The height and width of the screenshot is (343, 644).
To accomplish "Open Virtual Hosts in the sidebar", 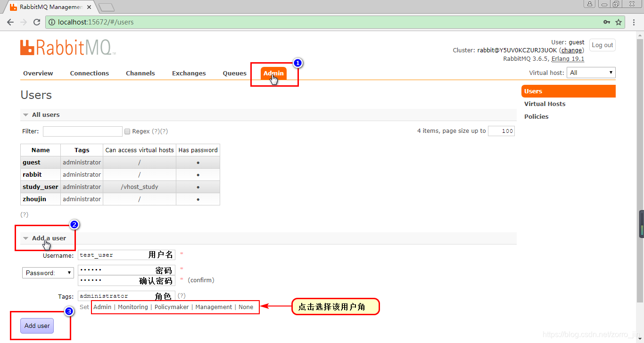I will click(x=545, y=104).
